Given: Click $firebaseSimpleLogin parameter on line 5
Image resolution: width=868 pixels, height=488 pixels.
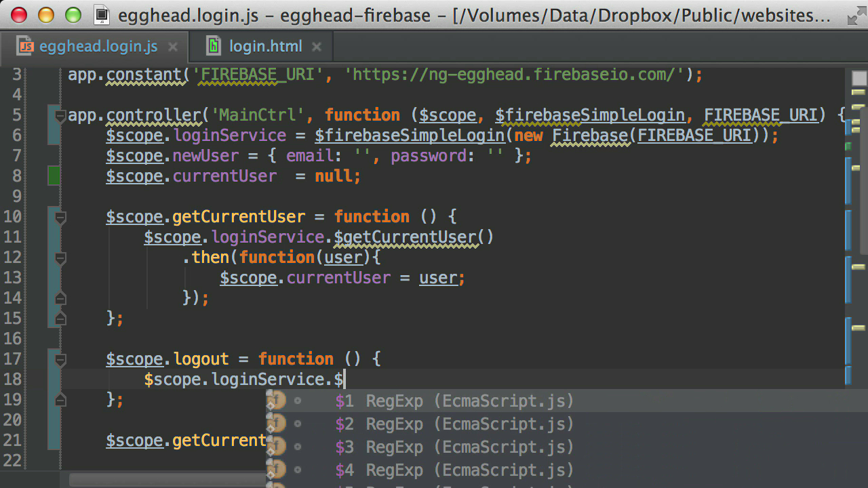Looking at the screenshot, I should 590,115.
